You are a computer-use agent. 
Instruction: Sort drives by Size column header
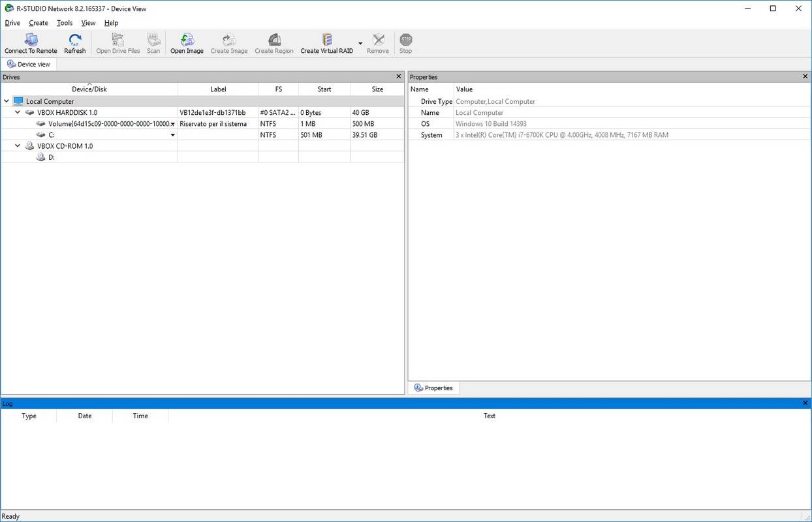point(377,89)
